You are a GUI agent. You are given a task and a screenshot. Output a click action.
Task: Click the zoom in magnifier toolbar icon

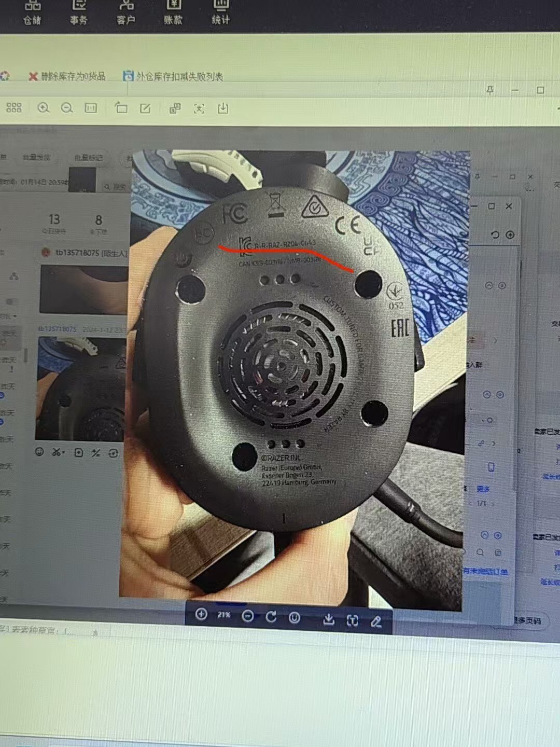[x=44, y=107]
